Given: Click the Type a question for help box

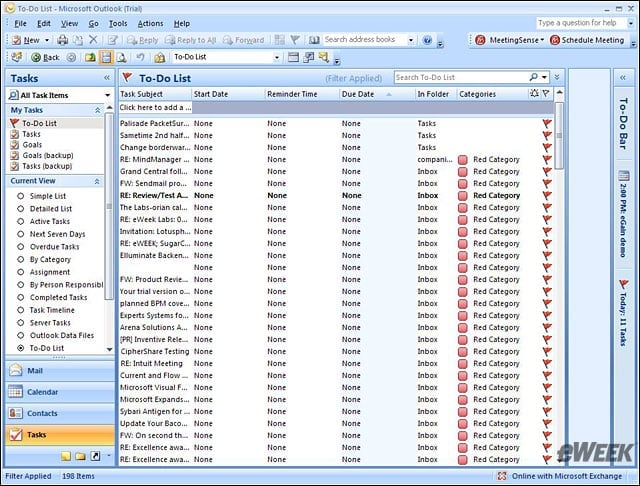Looking at the screenshot, I should (581, 23).
